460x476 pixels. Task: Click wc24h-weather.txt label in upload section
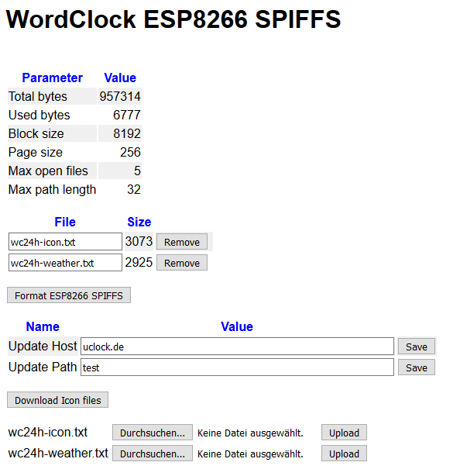click(58, 453)
